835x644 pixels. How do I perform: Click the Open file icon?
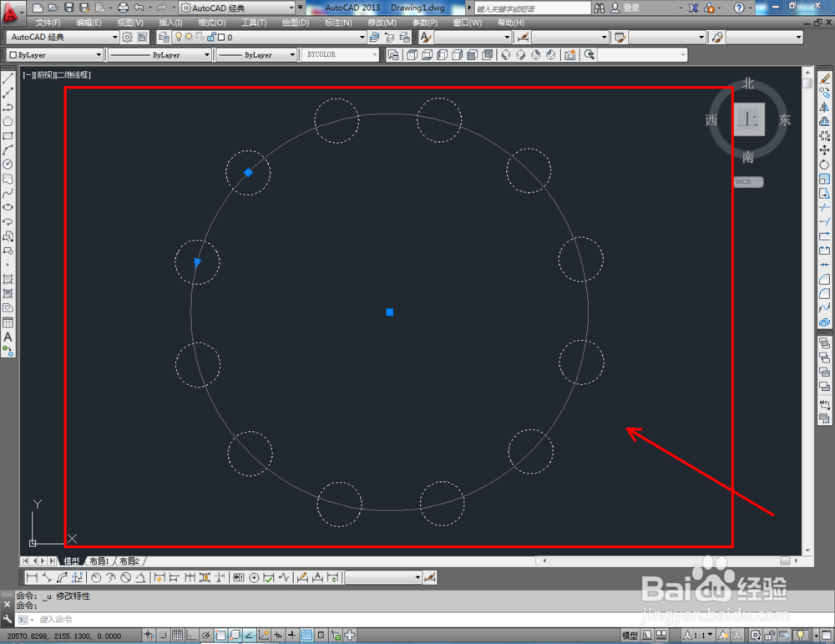coord(53,8)
